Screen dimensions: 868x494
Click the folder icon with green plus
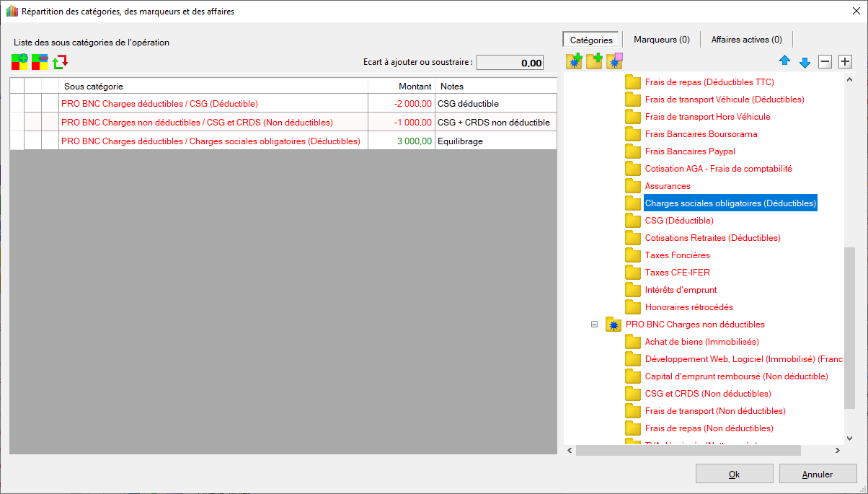point(594,62)
